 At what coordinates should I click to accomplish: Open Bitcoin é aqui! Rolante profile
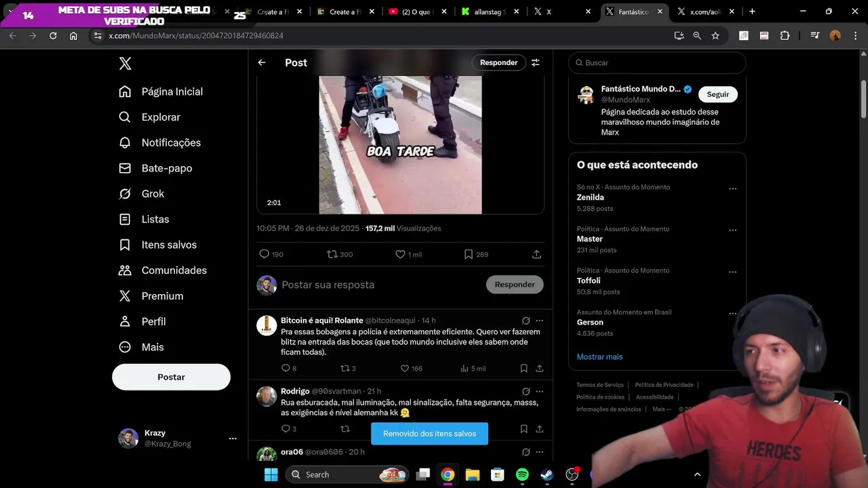321,321
